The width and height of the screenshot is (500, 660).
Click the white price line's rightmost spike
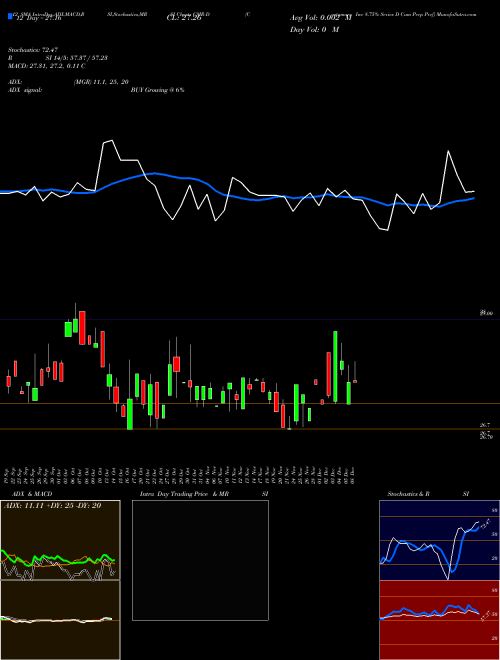click(x=449, y=152)
